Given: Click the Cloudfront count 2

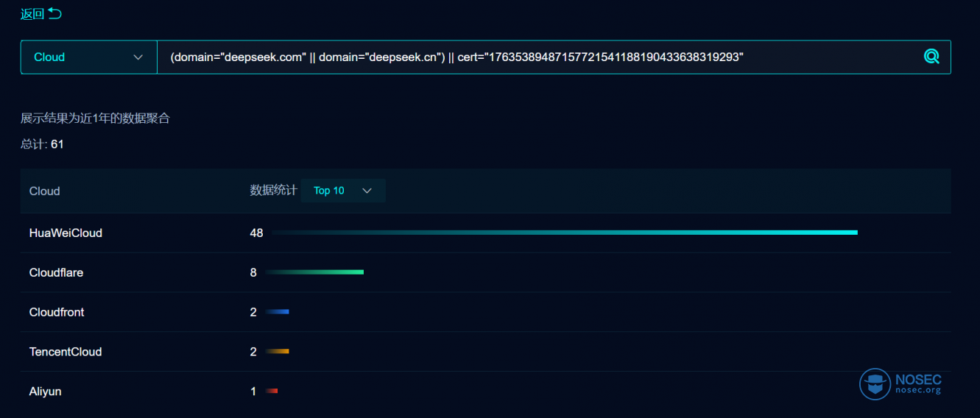Looking at the screenshot, I should [253, 312].
